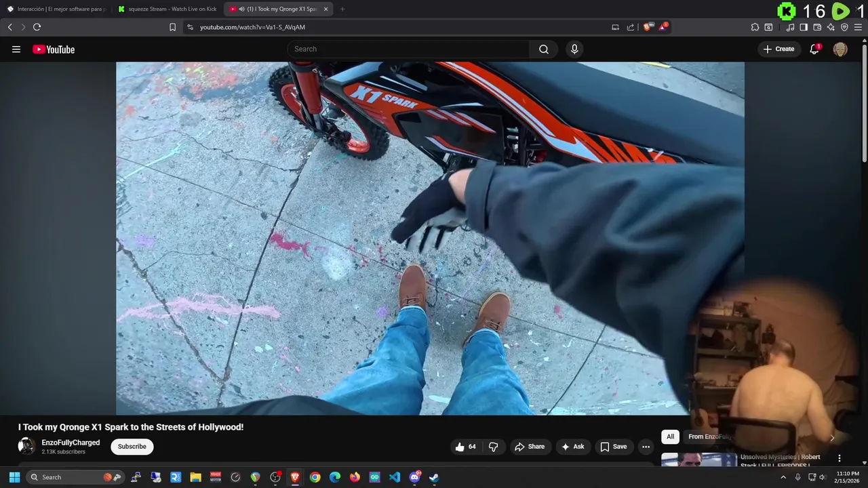Image resolution: width=868 pixels, height=488 pixels.
Task: Switch to the Interacción software tab
Action: [x=56, y=9]
